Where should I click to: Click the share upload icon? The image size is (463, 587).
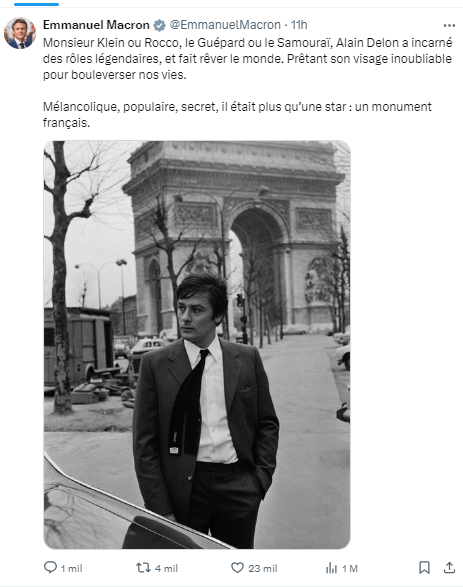449,568
